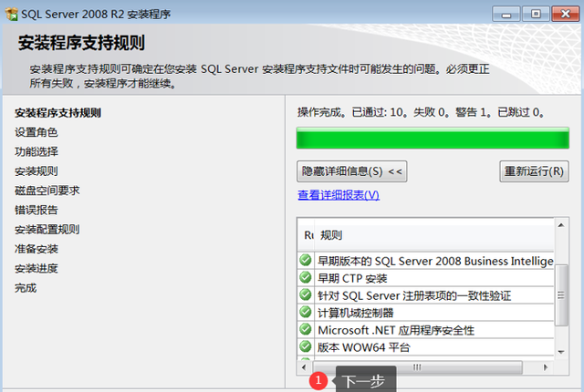This screenshot has width=584, height=392.
Task: Select rule row 针对 SQL Server 注册表项的一致性验证
Action: tap(426, 295)
